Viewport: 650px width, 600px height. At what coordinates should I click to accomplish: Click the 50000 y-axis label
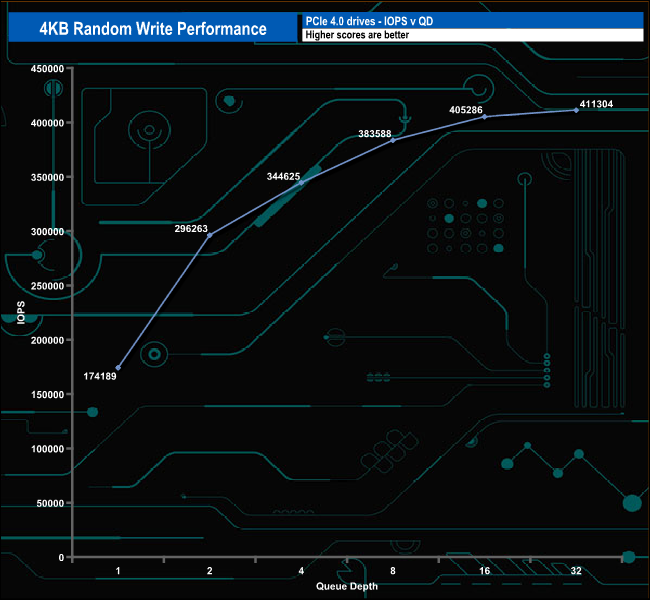pyautogui.click(x=50, y=503)
